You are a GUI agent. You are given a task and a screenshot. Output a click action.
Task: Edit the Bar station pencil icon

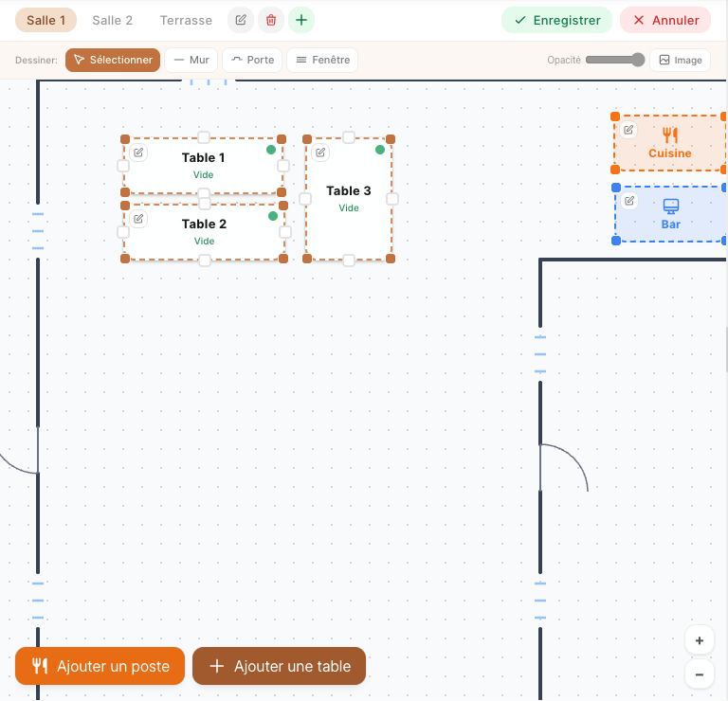pyautogui.click(x=629, y=201)
